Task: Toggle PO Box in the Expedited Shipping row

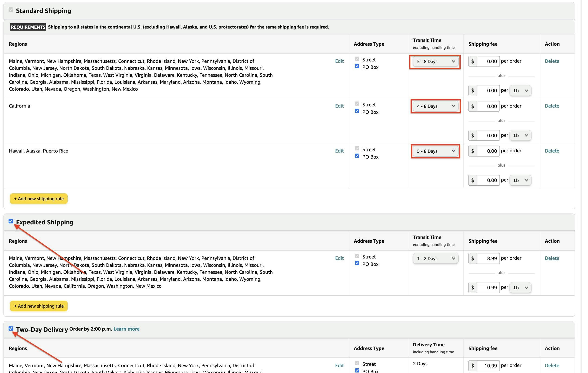Action: (x=357, y=263)
